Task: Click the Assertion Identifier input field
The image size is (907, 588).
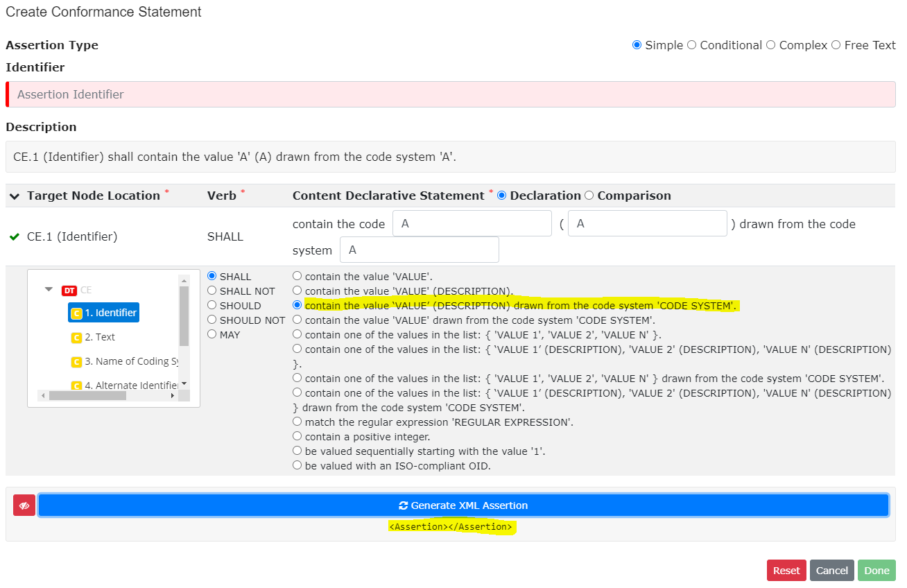Action: [x=451, y=94]
